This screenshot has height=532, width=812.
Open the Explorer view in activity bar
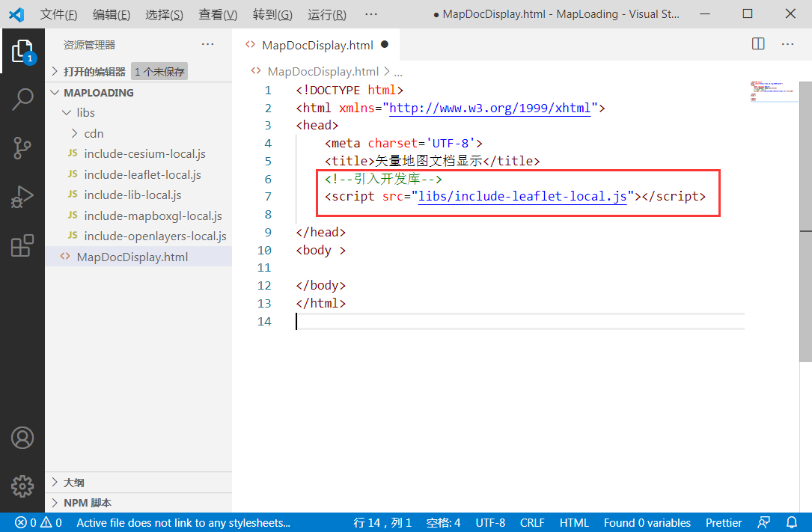click(22, 51)
